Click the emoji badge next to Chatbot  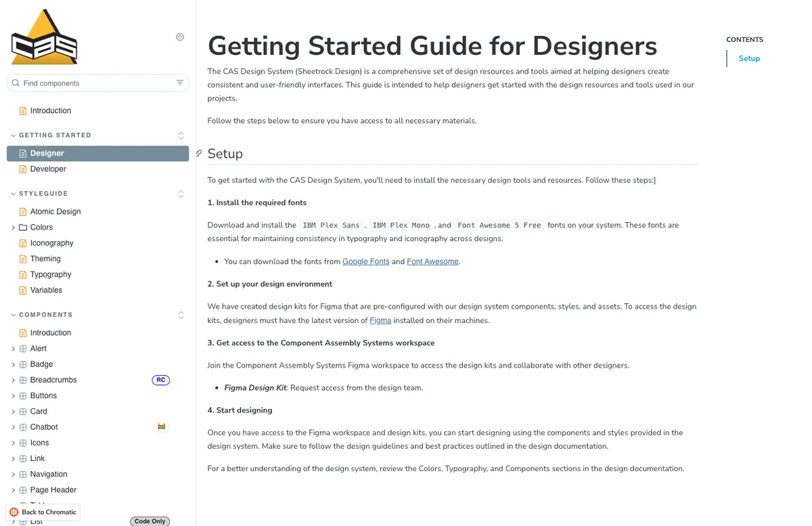[161, 426]
